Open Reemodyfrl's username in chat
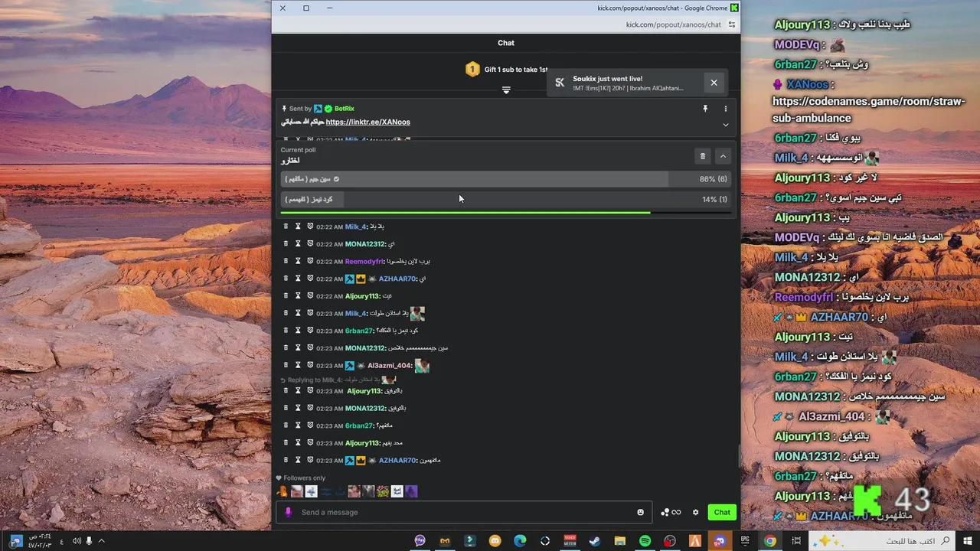This screenshot has width=980, height=551. click(x=364, y=262)
